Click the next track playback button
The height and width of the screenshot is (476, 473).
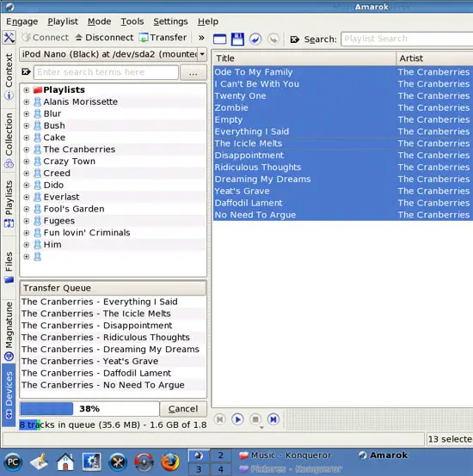pos(273,419)
